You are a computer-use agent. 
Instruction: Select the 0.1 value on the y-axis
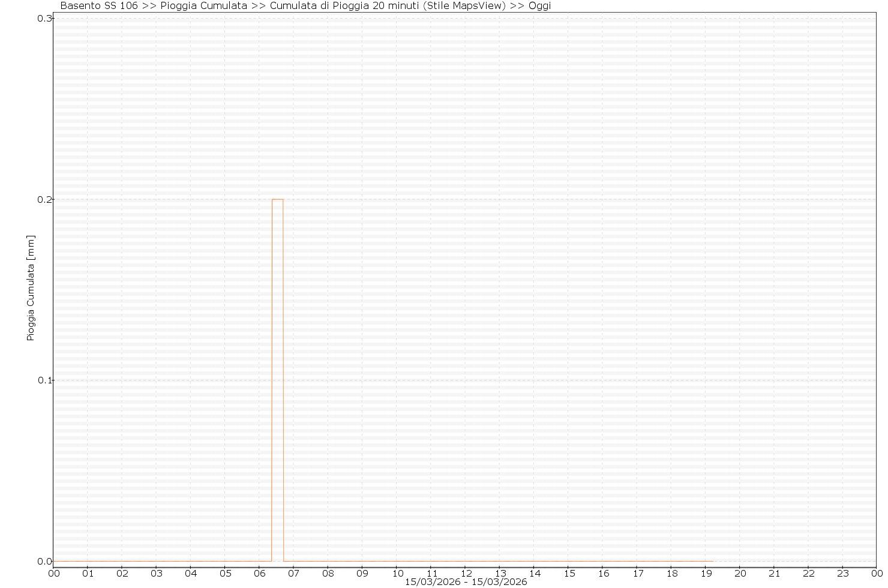[x=44, y=380]
